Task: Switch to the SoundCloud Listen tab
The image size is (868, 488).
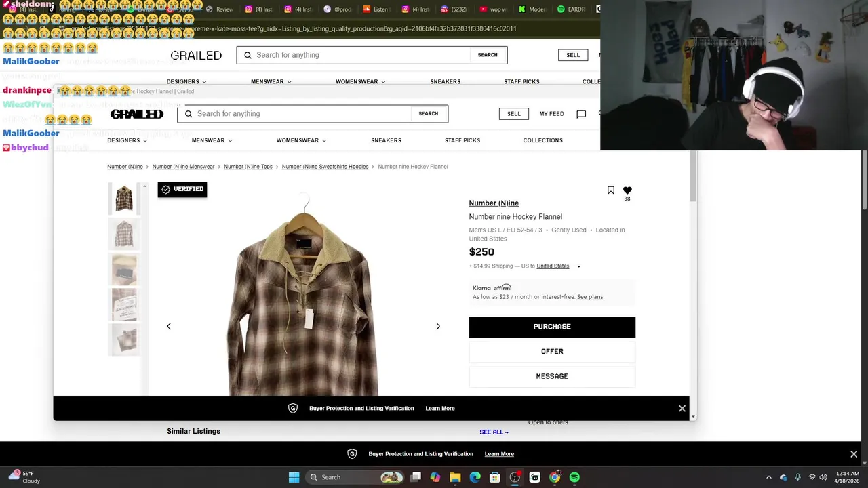Action: point(376,9)
